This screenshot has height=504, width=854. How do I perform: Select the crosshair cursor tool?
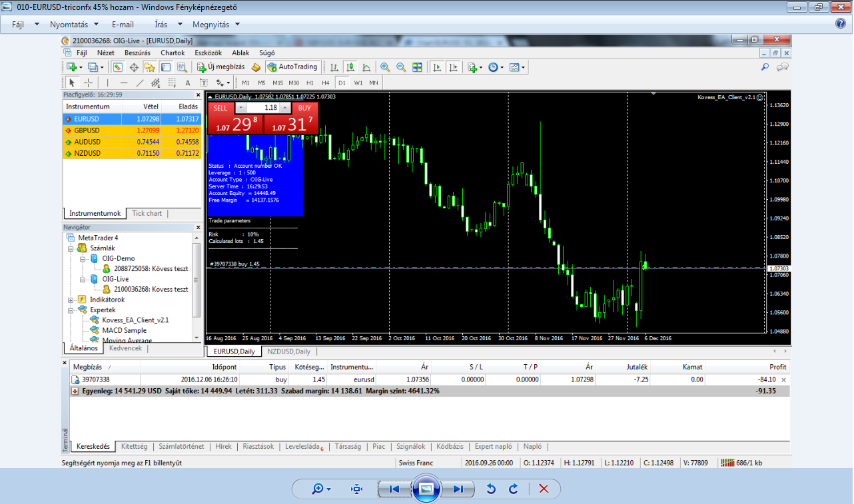click(88, 83)
